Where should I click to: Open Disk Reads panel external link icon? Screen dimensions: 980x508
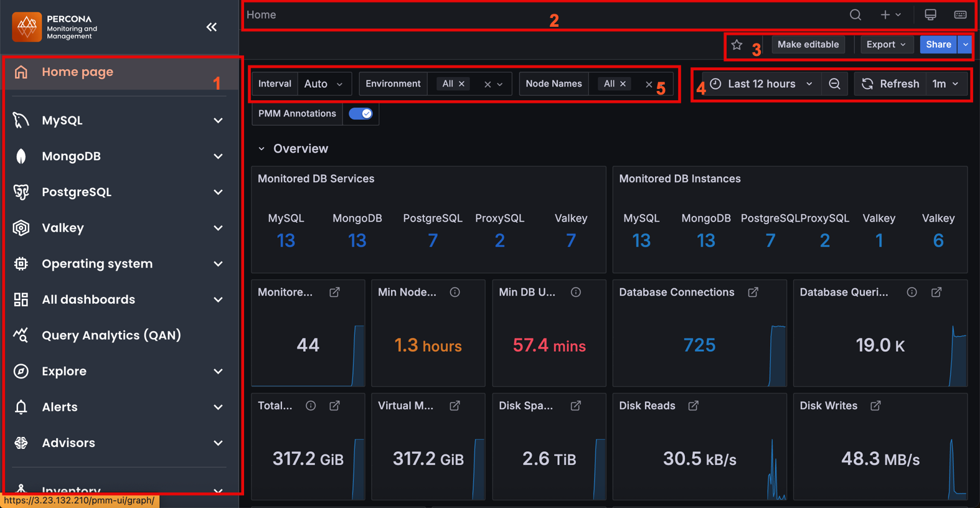(693, 406)
